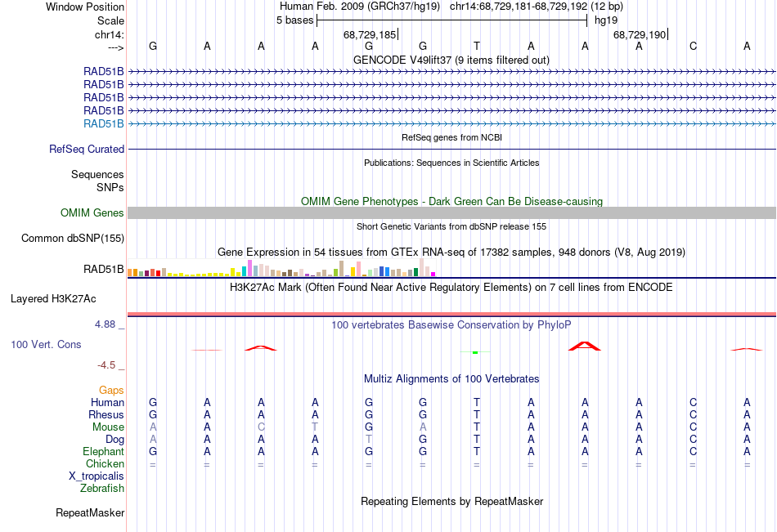Select the Human alignment row label
The image size is (777, 532).
(x=107, y=402)
